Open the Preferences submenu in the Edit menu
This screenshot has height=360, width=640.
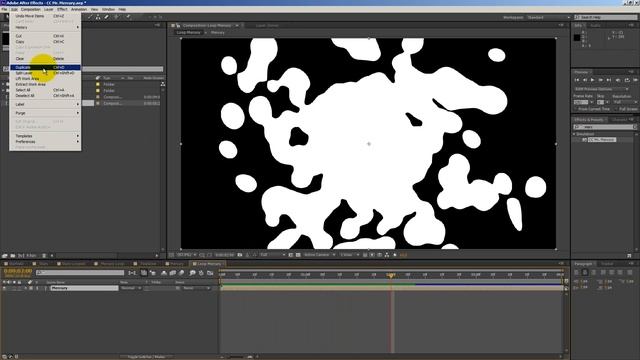pyautogui.click(x=45, y=142)
